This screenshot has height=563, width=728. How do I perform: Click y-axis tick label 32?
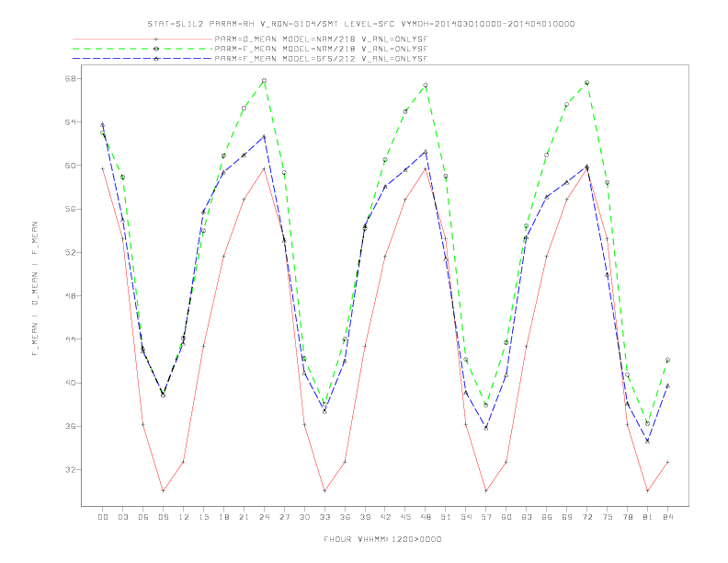(x=70, y=470)
